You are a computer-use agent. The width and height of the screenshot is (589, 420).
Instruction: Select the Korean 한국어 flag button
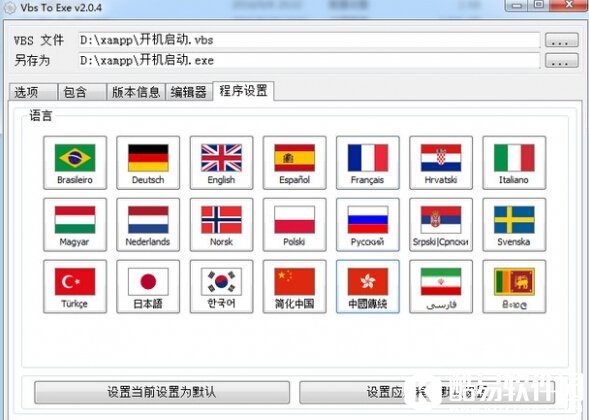tap(221, 287)
